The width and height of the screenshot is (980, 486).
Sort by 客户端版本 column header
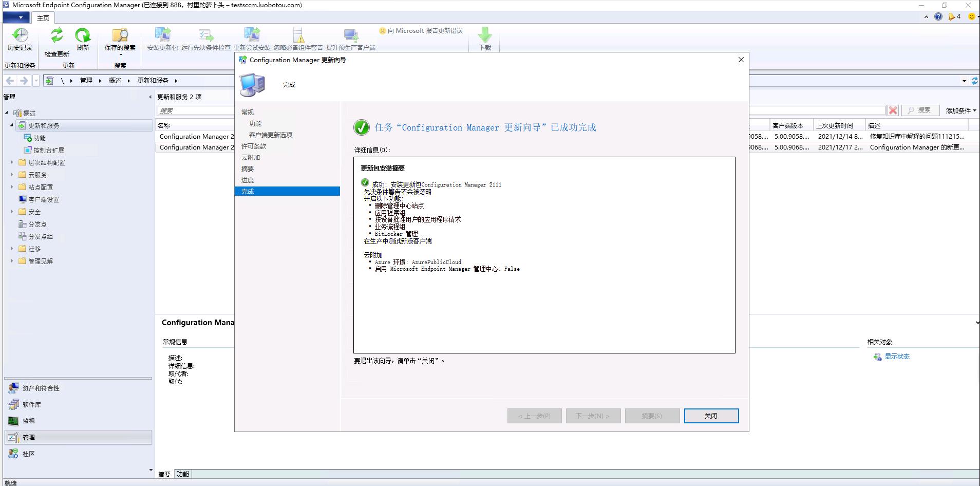tap(791, 125)
